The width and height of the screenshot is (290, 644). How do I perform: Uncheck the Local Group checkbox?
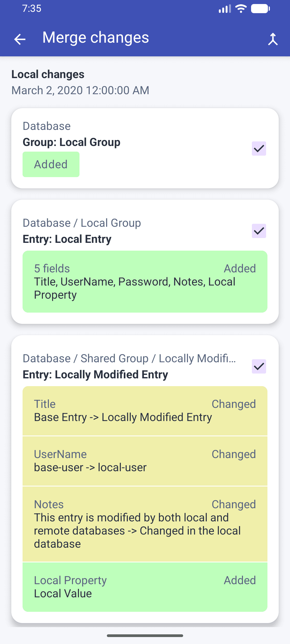click(x=259, y=148)
